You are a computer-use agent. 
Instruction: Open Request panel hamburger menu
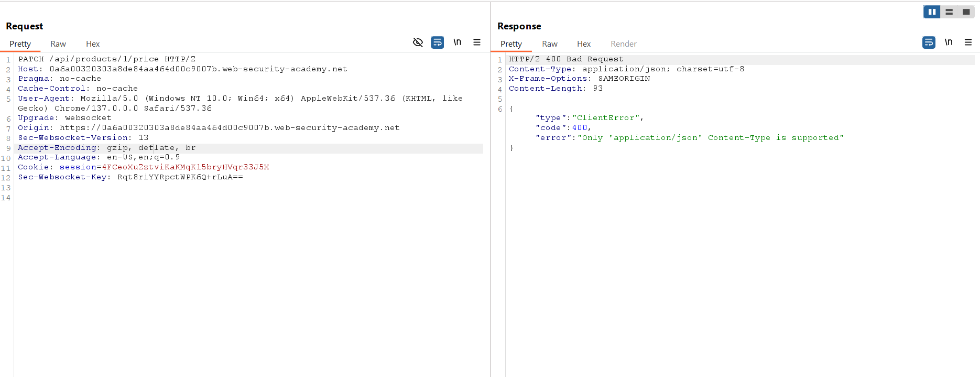[477, 42]
